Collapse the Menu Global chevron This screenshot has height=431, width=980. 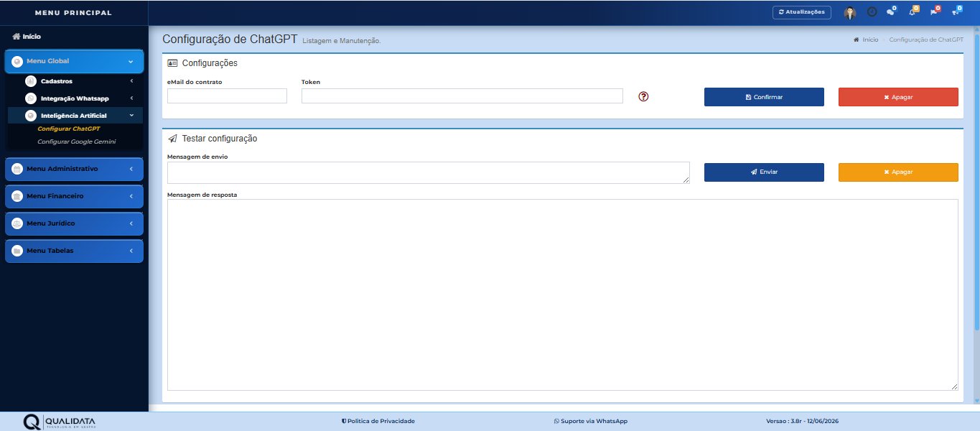point(131,62)
